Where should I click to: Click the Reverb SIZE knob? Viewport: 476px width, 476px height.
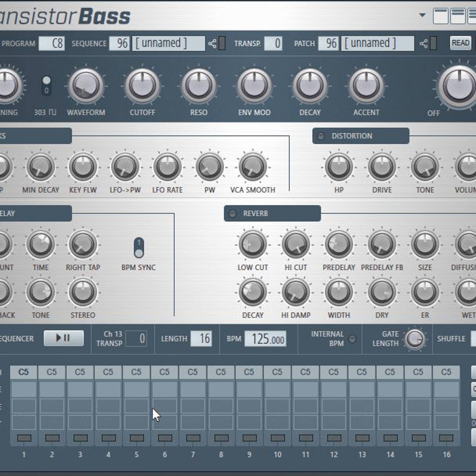425,244
